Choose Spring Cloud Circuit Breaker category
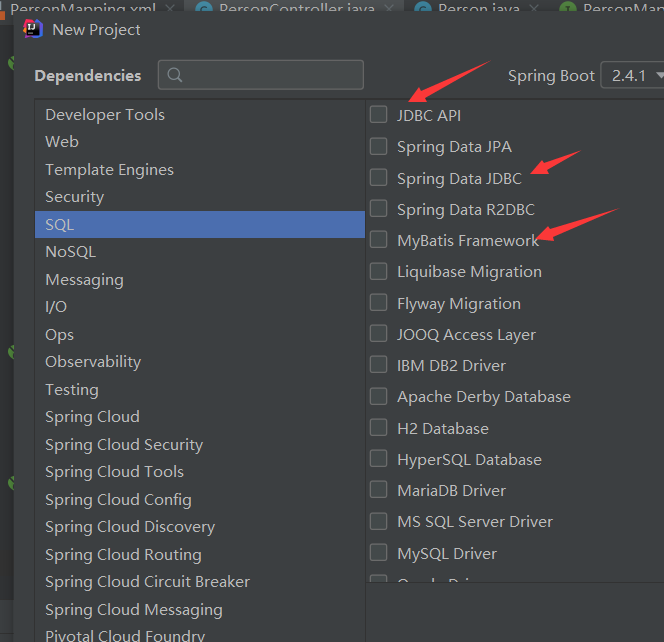Screen dimensions: 664x642 199,582
